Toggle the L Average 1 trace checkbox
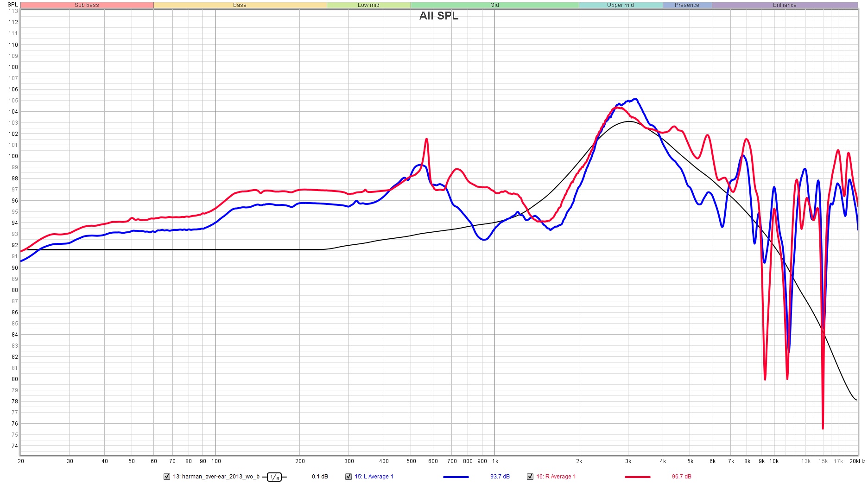The image size is (868, 484). point(348,477)
